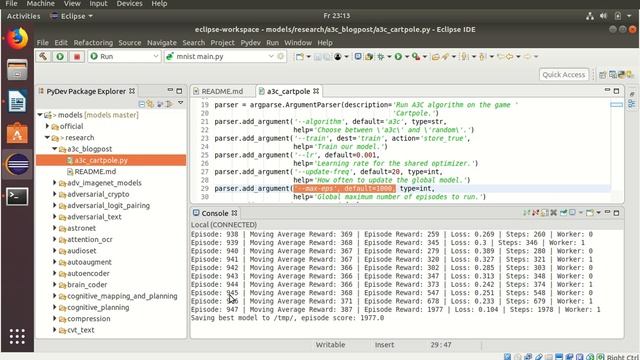The width and height of the screenshot is (640, 360).
Task: Select a3c_cartpole.py in Package Explorer
Action: click(101, 160)
